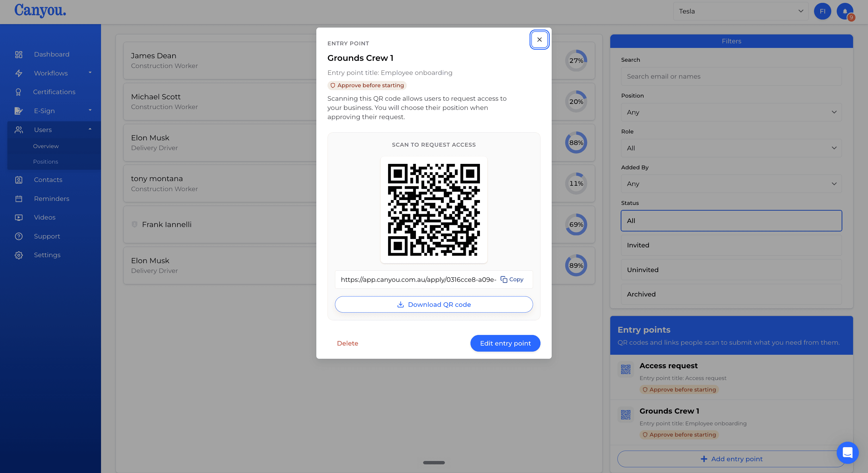Open the notifications bell
Screen dimensions: 868x473
pyautogui.click(x=845, y=11)
